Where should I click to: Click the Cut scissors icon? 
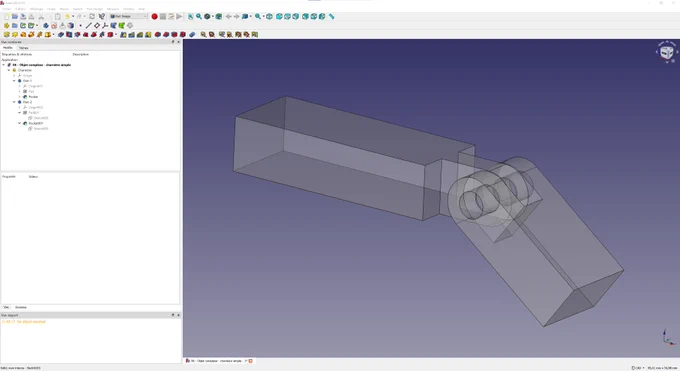pos(41,16)
